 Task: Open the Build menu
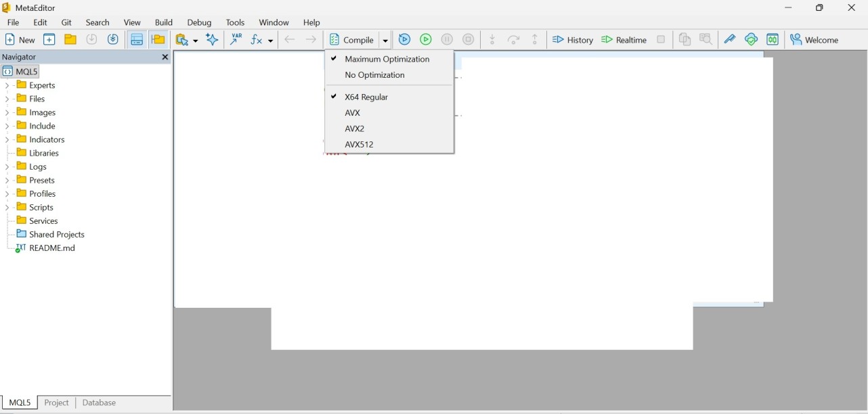click(x=164, y=23)
